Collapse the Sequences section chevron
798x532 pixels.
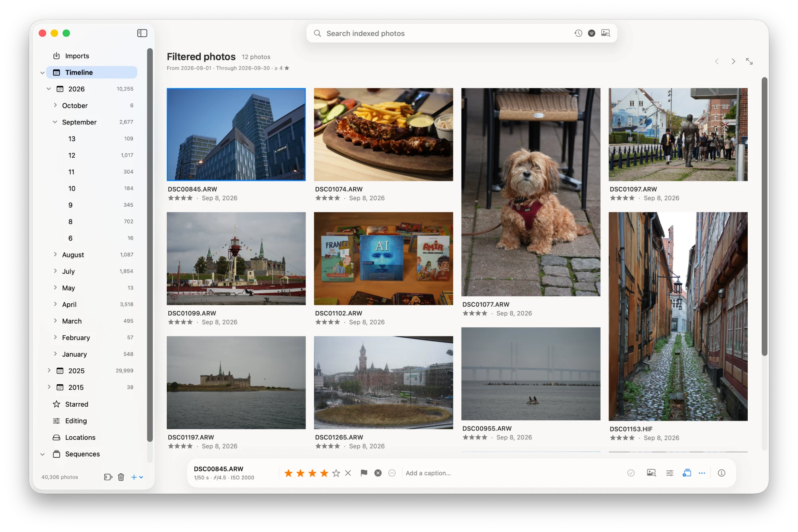42,454
